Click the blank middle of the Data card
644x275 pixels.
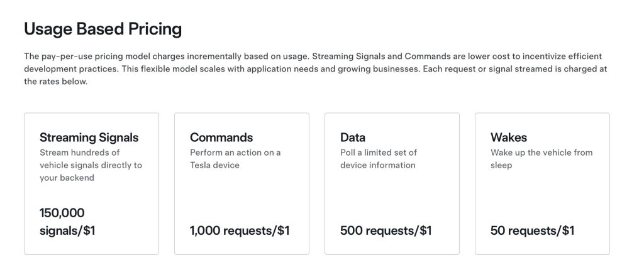click(x=392, y=196)
